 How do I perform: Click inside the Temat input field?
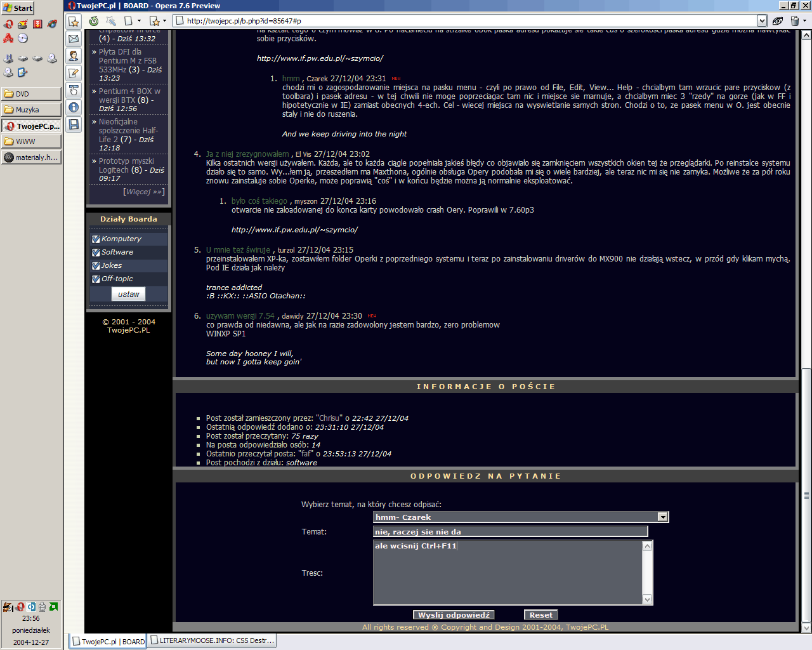click(x=510, y=532)
